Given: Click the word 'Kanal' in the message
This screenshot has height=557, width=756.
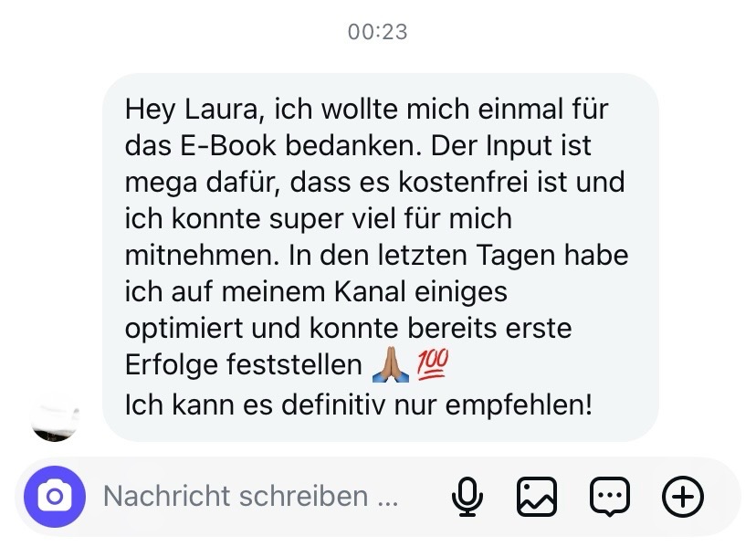Looking at the screenshot, I should 370,292.
